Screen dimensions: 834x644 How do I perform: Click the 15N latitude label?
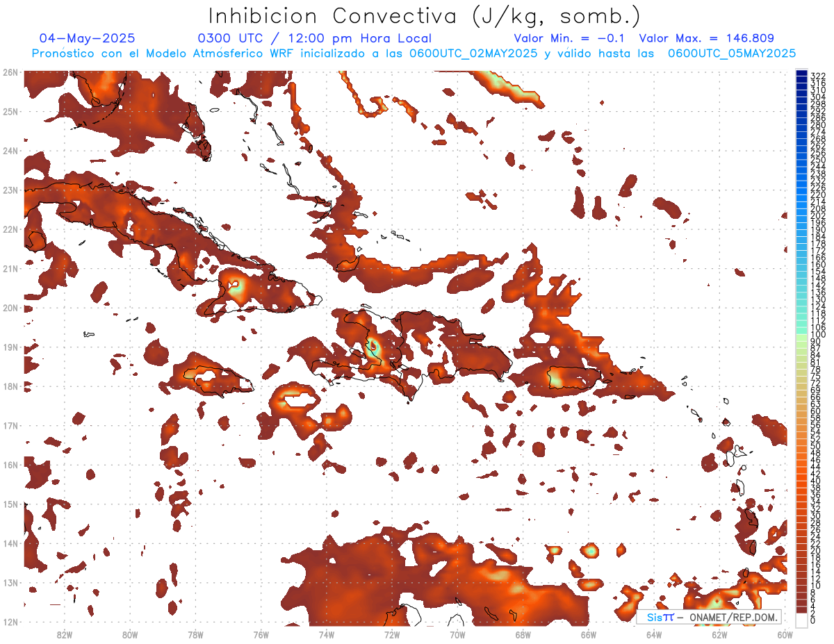(x=10, y=504)
